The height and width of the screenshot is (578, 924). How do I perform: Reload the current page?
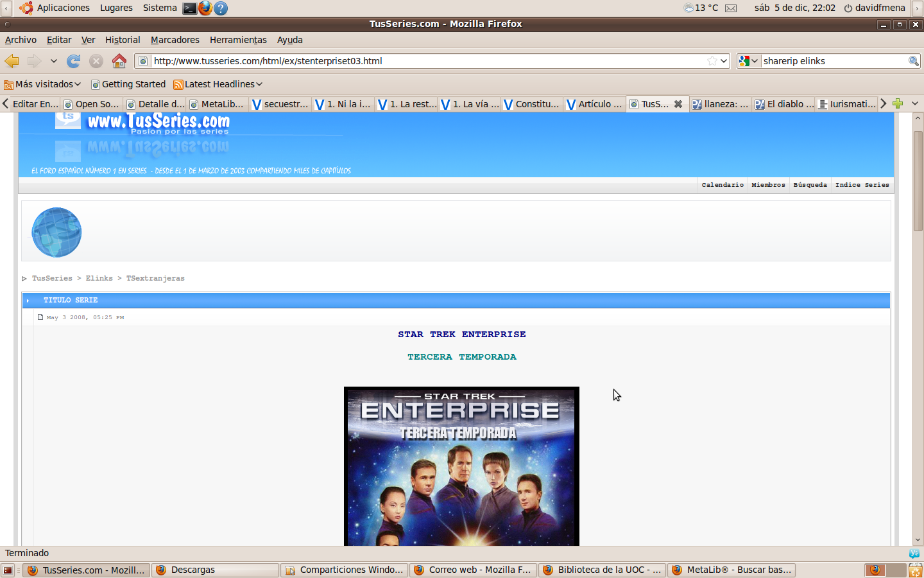click(x=74, y=61)
